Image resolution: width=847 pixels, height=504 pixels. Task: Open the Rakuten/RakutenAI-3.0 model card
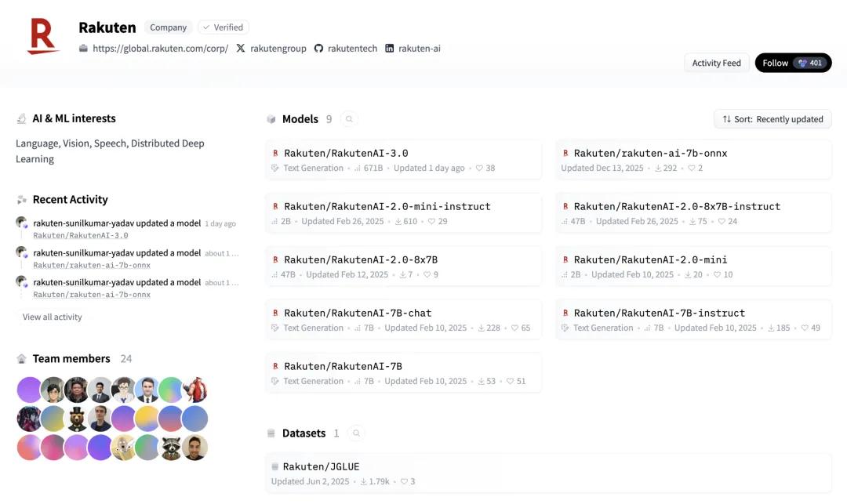[404, 160]
